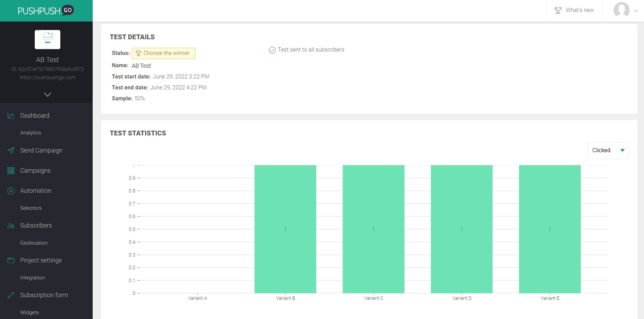Click the Project settings window icon

tap(11, 260)
